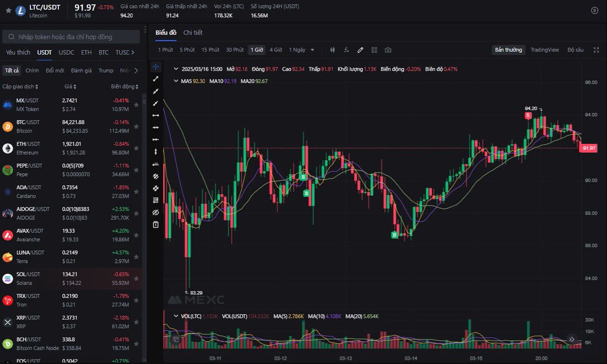Select the ETH market tab

click(86, 52)
